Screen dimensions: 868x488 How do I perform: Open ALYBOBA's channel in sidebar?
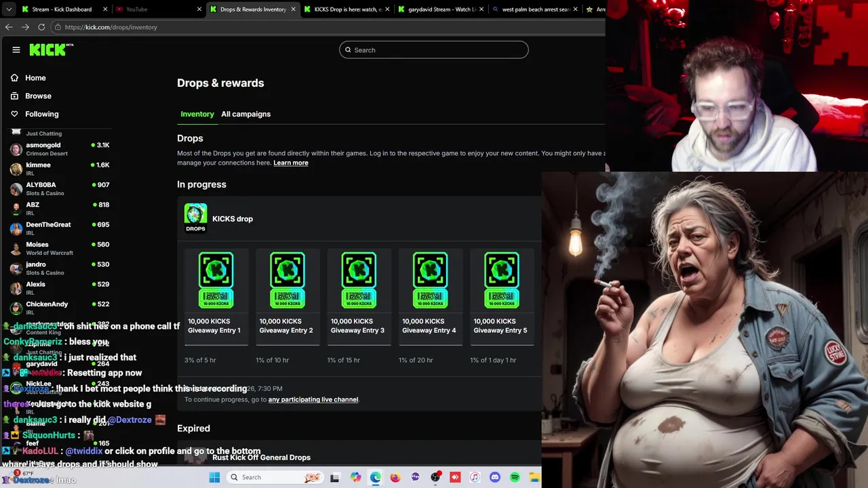coord(60,188)
